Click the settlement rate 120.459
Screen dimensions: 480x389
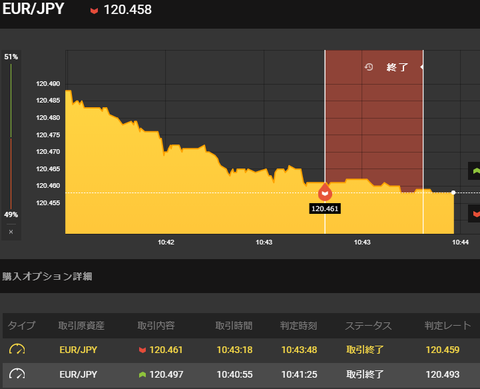click(x=443, y=350)
